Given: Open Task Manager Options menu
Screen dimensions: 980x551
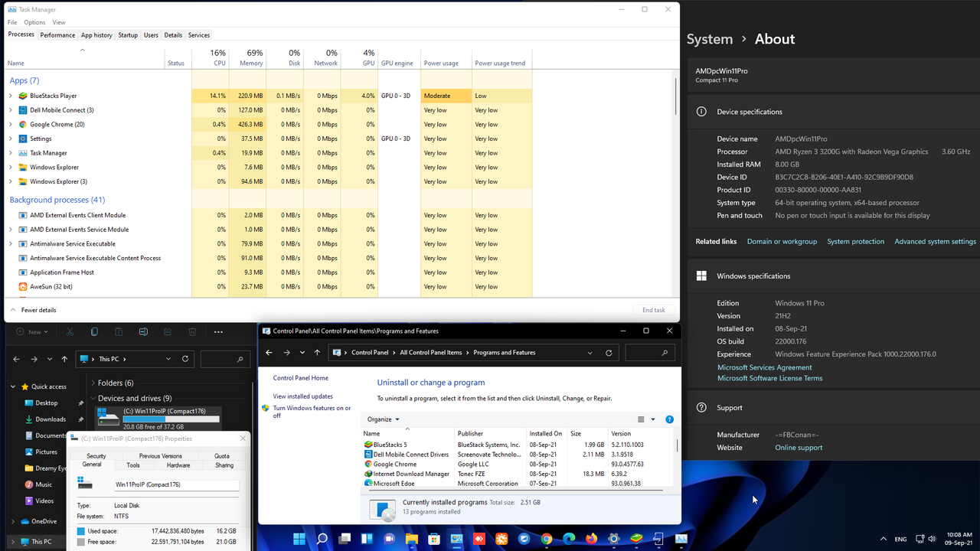Looking at the screenshot, I should [x=34, y=22].
